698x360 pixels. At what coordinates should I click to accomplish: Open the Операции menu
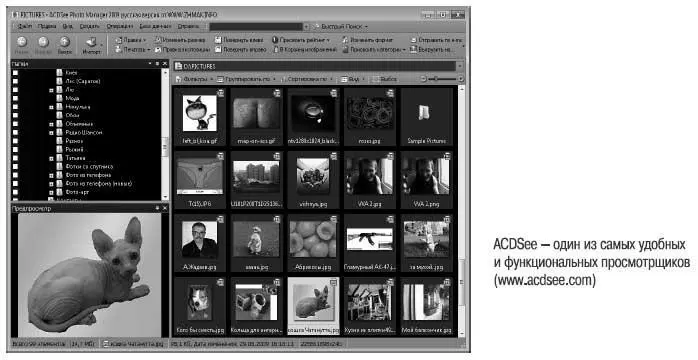(119, 27)
